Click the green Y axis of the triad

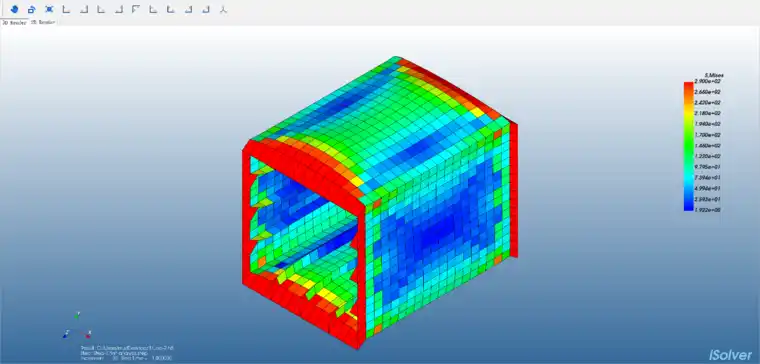[77, 318]
